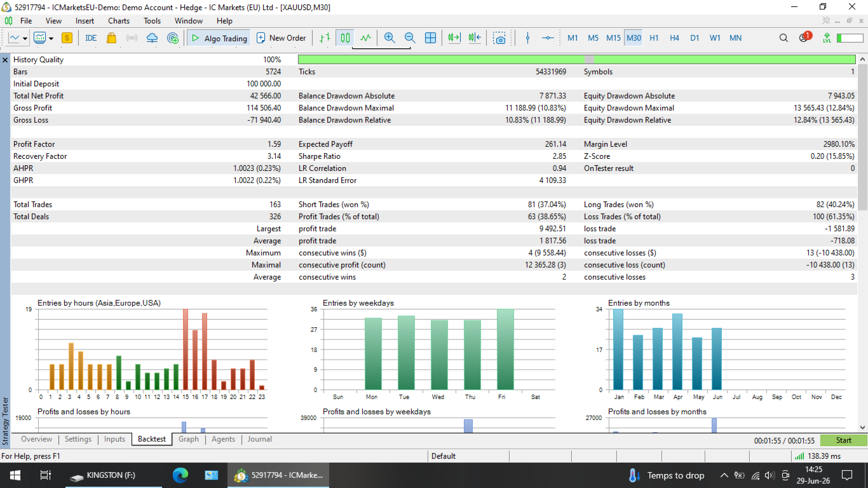
Task: Open the Window menu
Action: tap(189, 21)
